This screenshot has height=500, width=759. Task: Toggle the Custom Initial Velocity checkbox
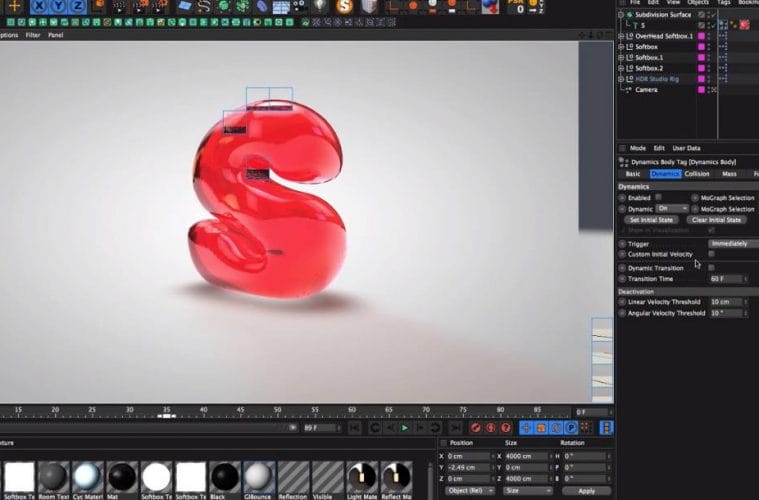(711, 254)
